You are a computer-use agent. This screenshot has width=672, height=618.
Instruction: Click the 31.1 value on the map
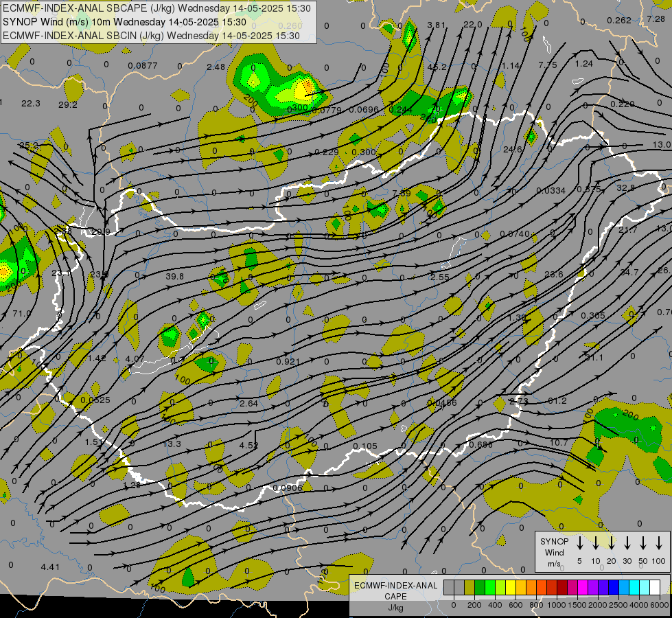(x=594, y=357)
